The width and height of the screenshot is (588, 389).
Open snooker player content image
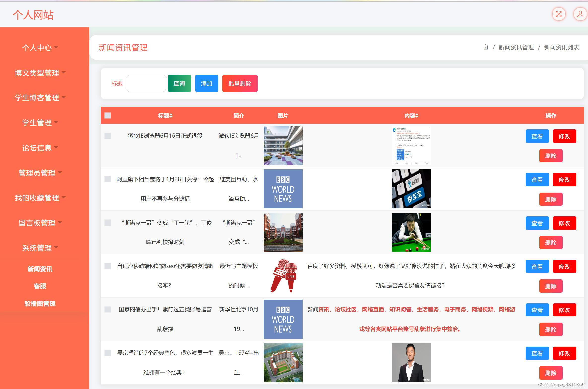[411, 232]
